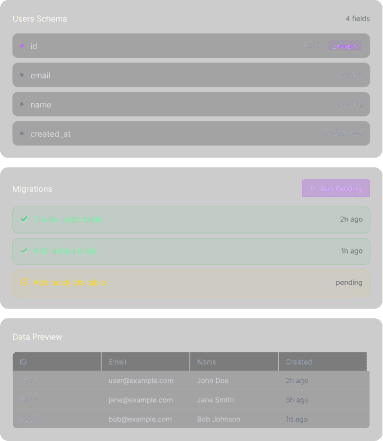Click the Bob Johnson name cell
The height and width of the screenshot is (441, 383).
(219, 419)
